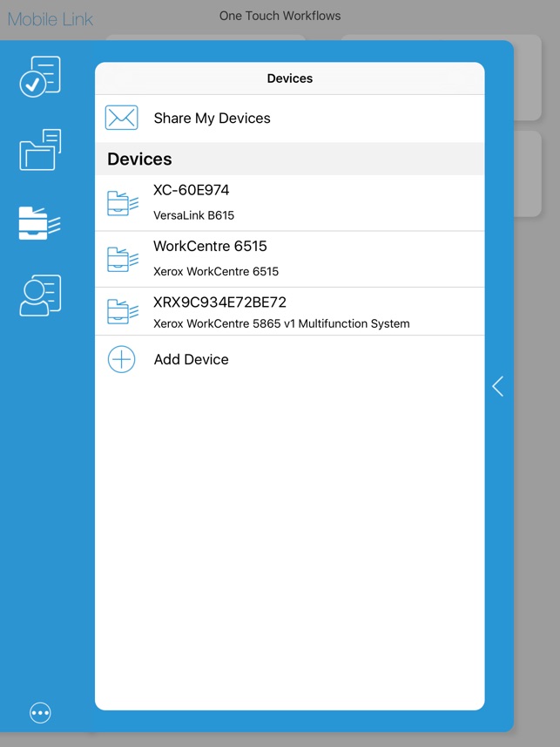Open the user account sidebar icon

point(40,295)
